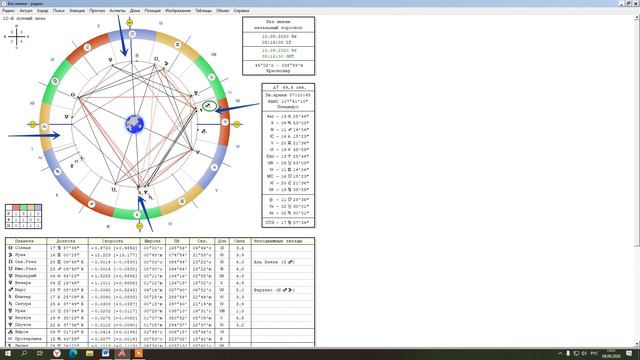Screen dimensions: 640x360
Task: Click the Moon glyph inside the chart
Action: [166, 64]
